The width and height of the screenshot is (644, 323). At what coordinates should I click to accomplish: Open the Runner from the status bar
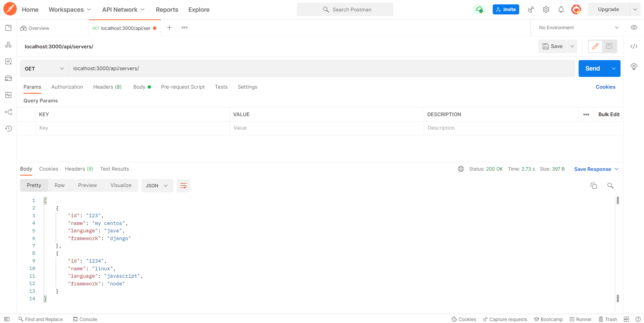click(581, 319)
